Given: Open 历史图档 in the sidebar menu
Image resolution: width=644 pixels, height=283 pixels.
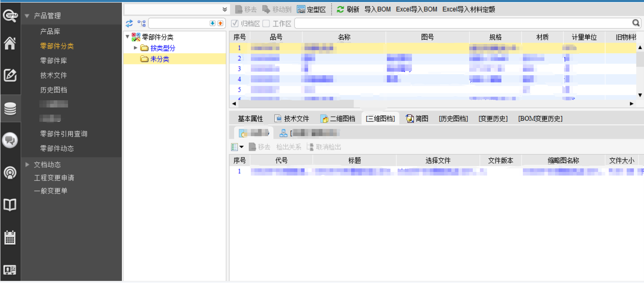Looking at the screenshot, I should 53,90.
